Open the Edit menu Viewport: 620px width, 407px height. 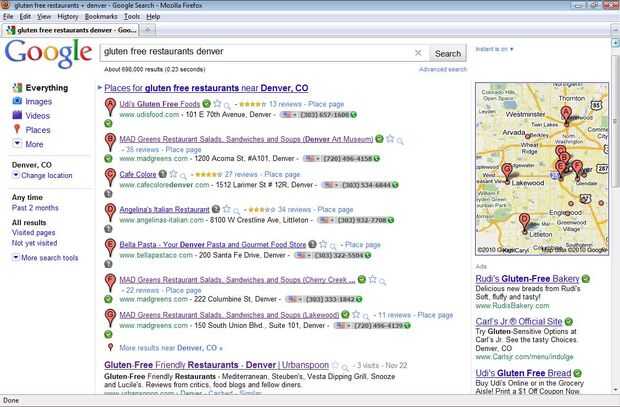click(25, 17)
